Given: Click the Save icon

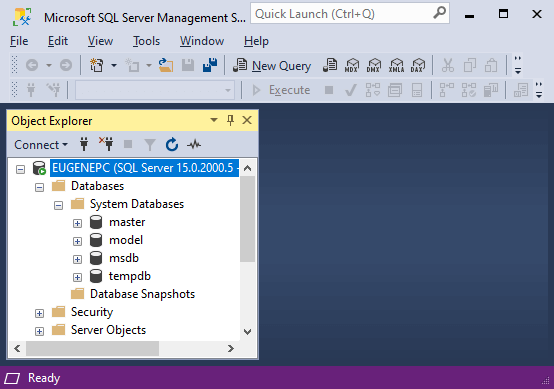Looking at the screenshot, I should coord(188,65).
